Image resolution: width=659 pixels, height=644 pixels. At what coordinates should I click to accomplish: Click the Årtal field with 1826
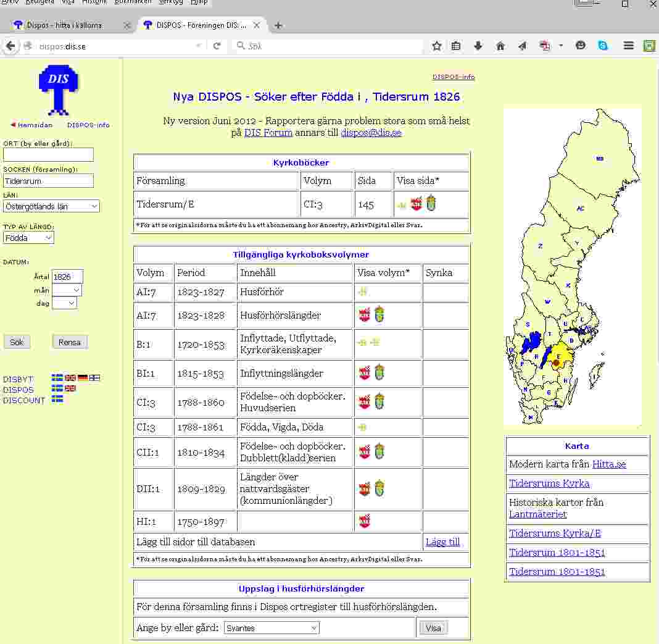click(67, 277)
